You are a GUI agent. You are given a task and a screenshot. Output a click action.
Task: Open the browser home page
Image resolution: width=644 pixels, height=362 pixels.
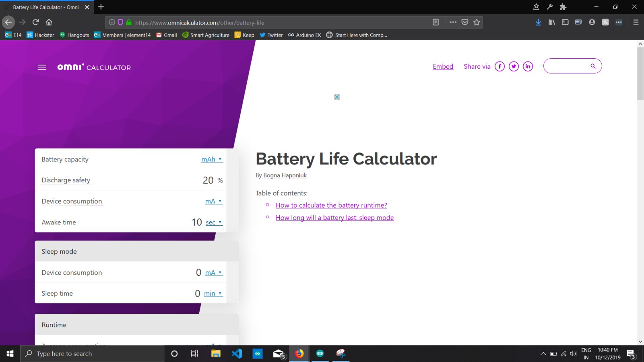coord(49,23)
